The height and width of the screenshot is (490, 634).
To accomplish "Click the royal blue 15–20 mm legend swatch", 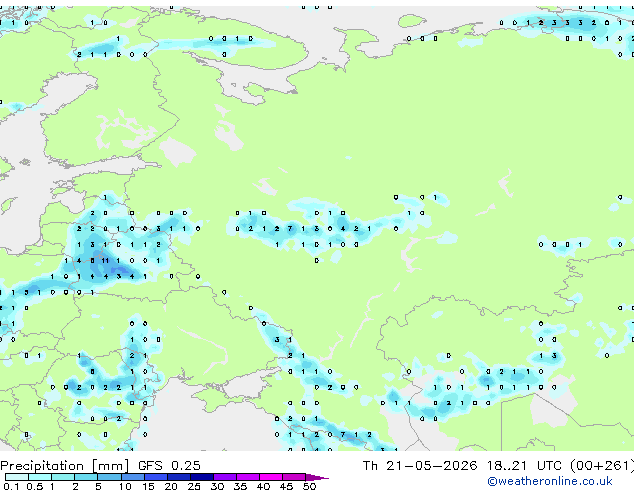I will (x=156, y=477).
